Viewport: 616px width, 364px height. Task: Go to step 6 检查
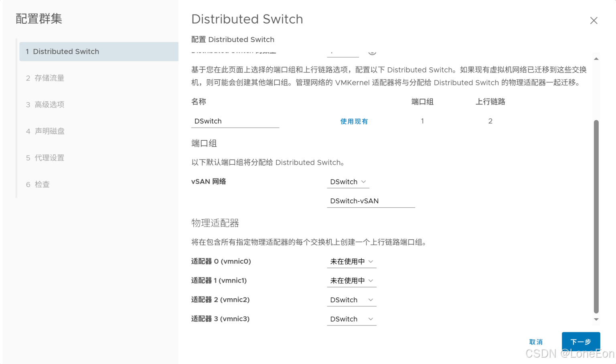pos(38,184)
